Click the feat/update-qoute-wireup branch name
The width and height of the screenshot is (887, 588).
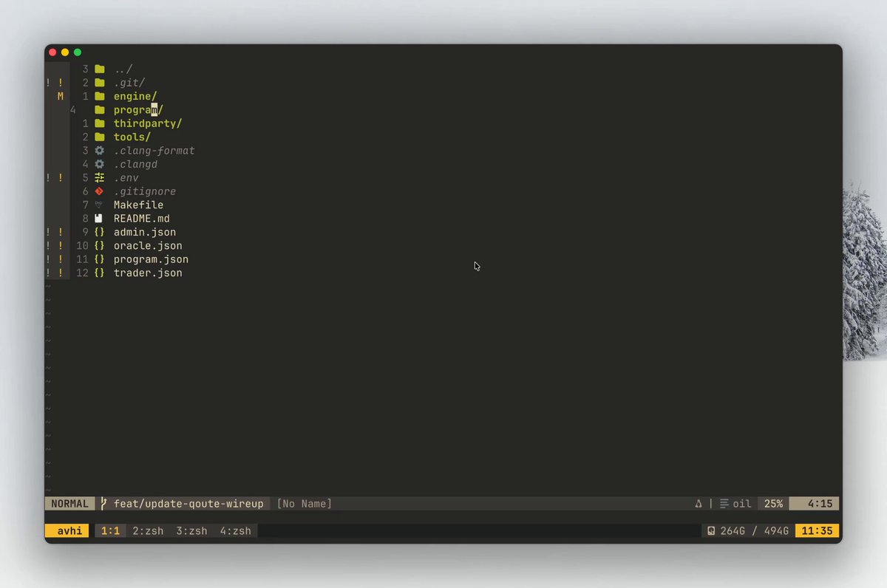coord(188,504)
